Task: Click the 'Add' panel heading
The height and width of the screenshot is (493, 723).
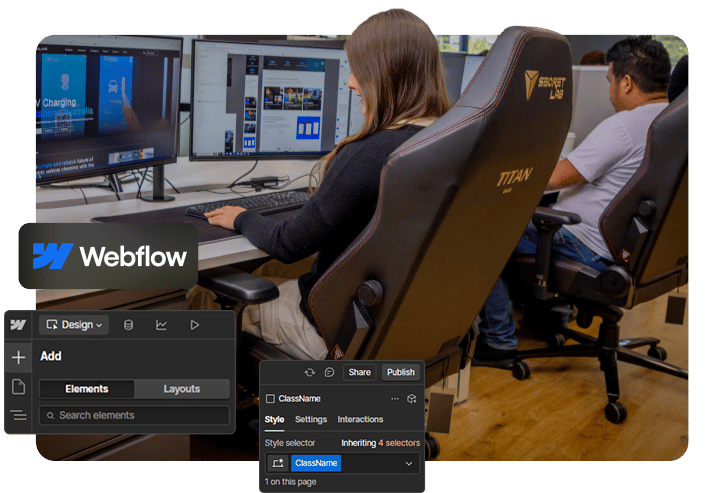Action: coord(51,356)
